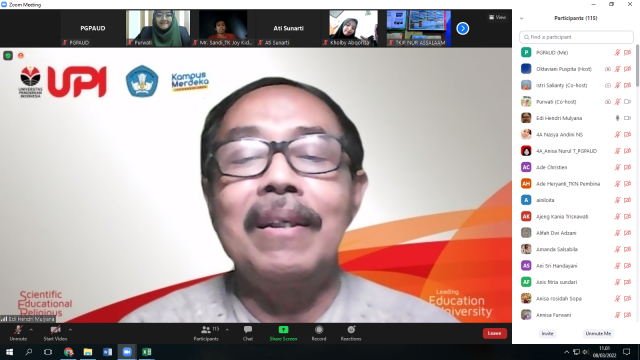Open Google Chrome from the taskbar
The height and width of the screenshot is (360, 640).
[68, 352]
